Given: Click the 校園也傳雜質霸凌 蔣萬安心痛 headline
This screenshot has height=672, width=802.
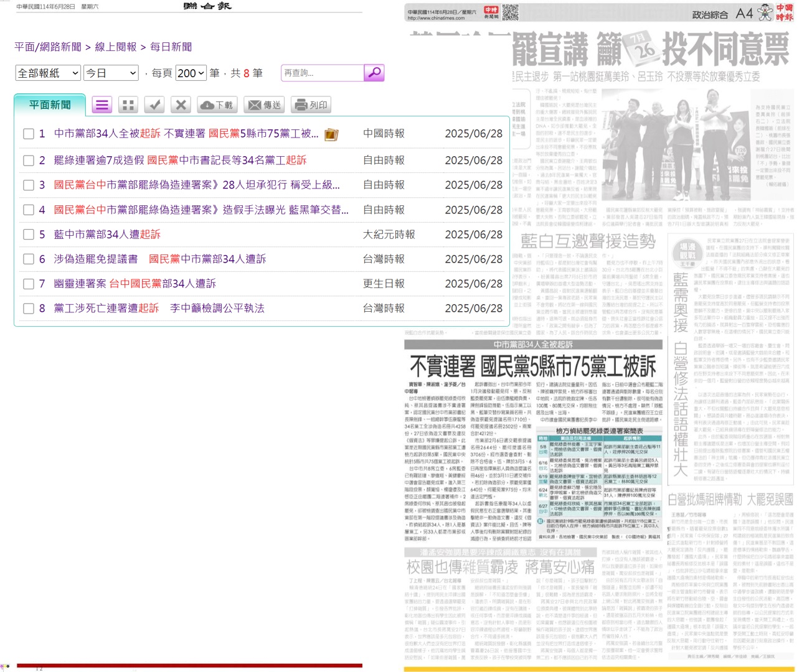Looking at the screenshot, I should (500, 567).
